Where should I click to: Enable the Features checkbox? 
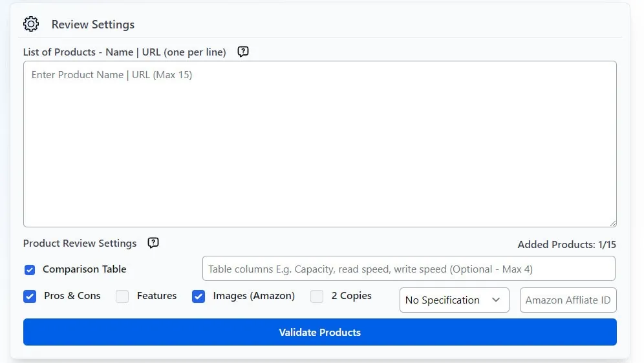122,296
